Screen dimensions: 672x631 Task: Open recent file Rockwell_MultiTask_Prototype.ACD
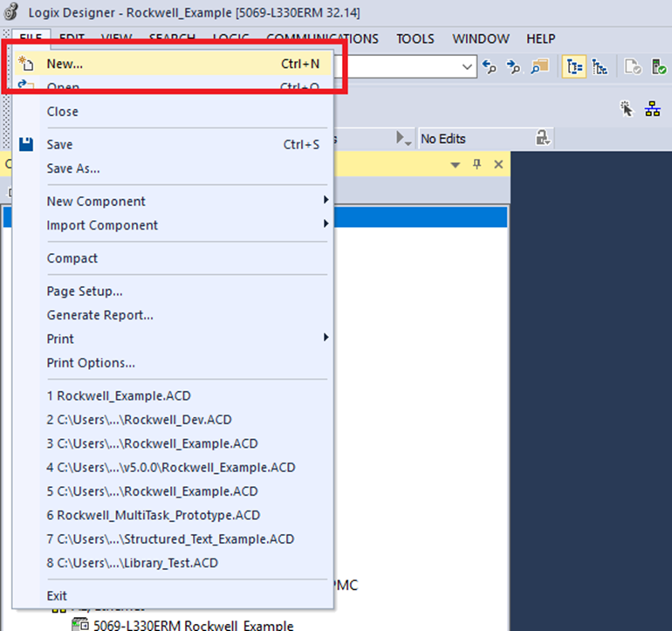click(154, 515)
